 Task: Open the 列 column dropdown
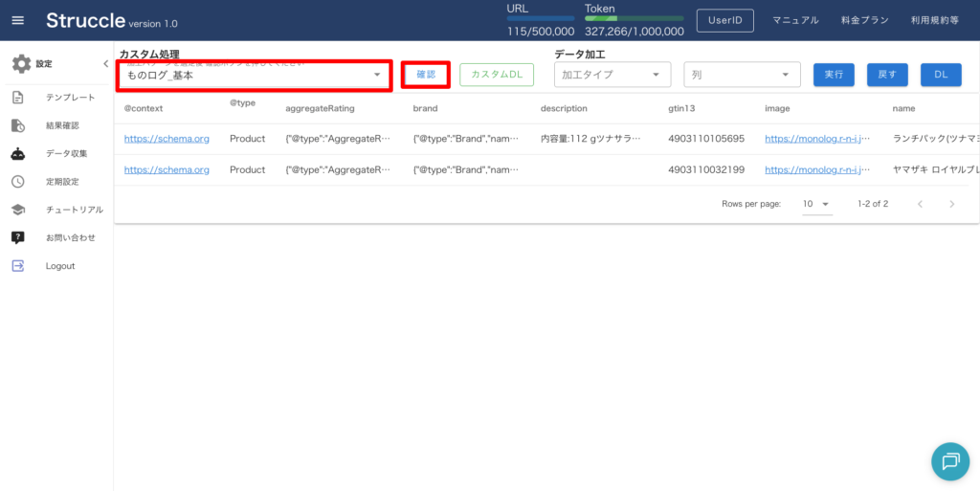pos(742,75)
